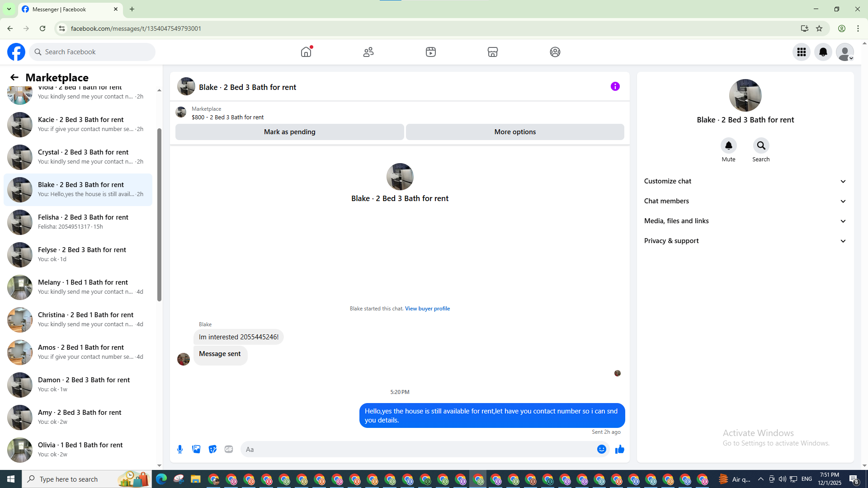Click the Windows taskbar search box
The image size is (868, 488).
coord(86,479)
